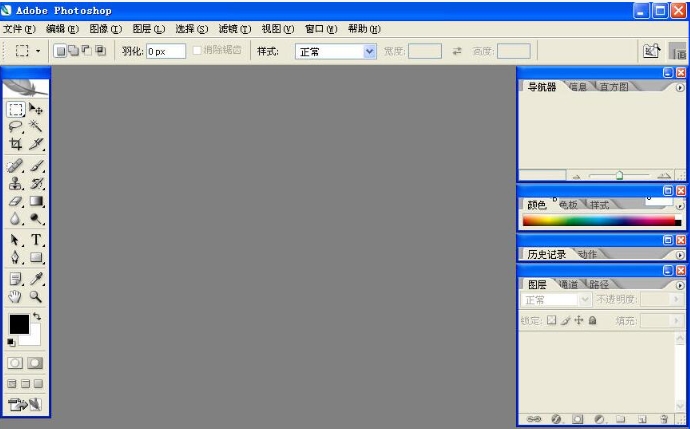Open the Navigator panel flyout menu arrow
The height and width of the screenshot is (429, 690).
click(x=680, y=88)
